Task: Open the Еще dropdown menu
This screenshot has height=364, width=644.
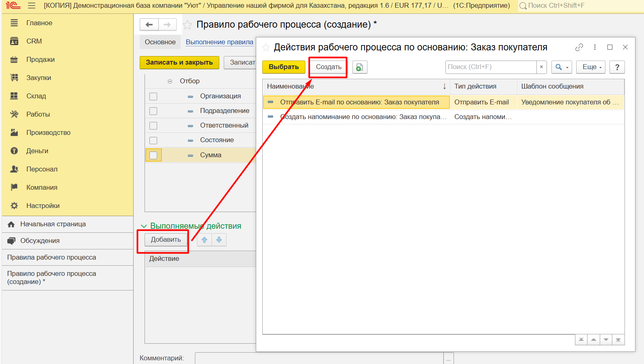Action: pos(590,67)
